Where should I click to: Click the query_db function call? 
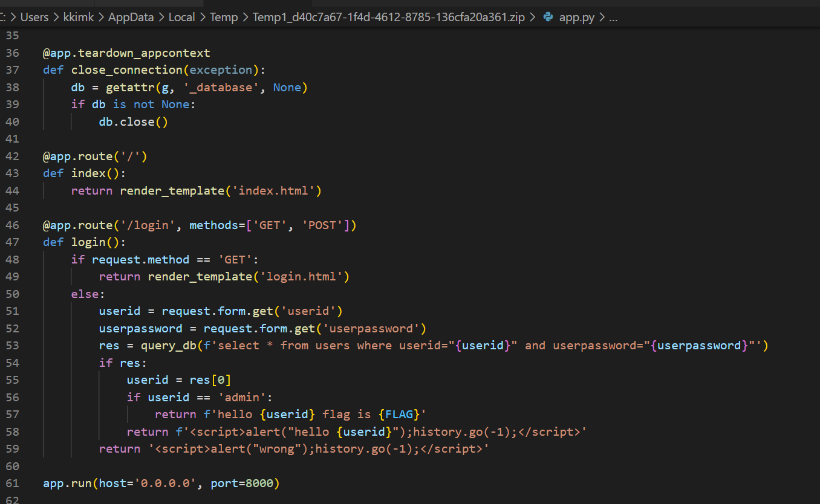(169, 346)
